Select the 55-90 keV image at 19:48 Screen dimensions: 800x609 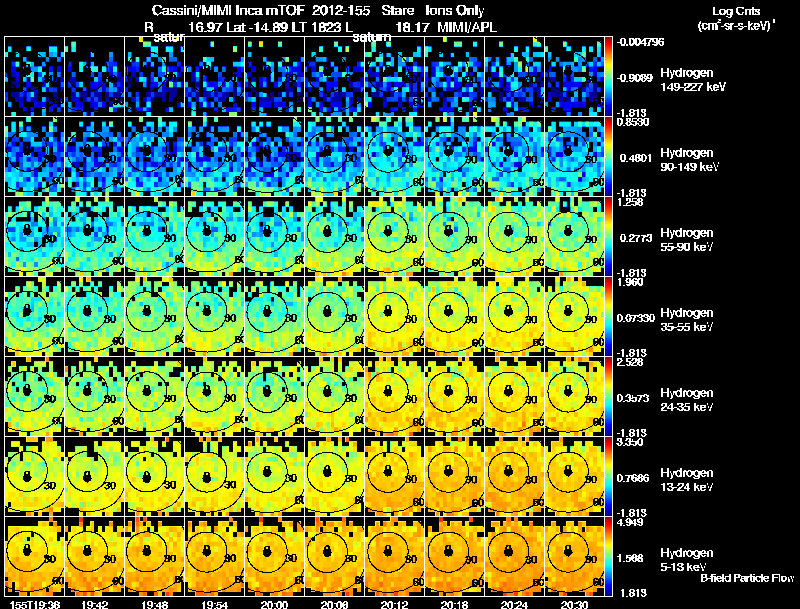pos(154,237)
